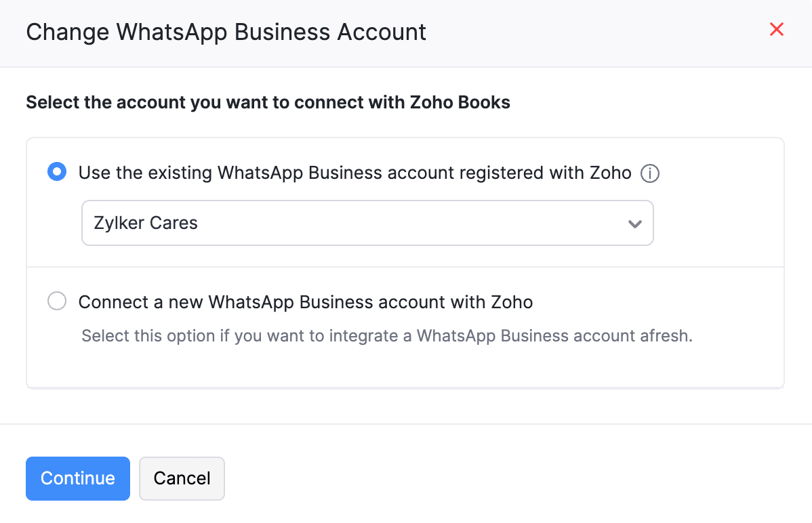Enable the 'Connect a new WhatsApp Business account' radio
The height and width of the screenshot is (523, 812).
57,301
